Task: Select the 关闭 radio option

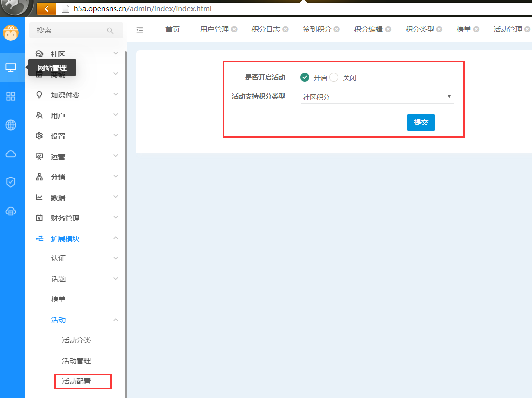Action: [x=334, y=77]
